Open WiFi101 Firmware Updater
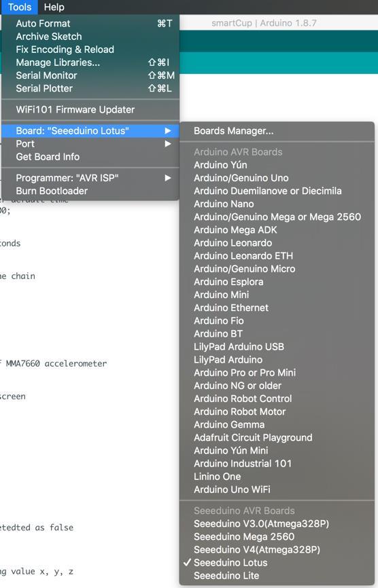Screen dimensions: 378x588 (x=90, y=109)
